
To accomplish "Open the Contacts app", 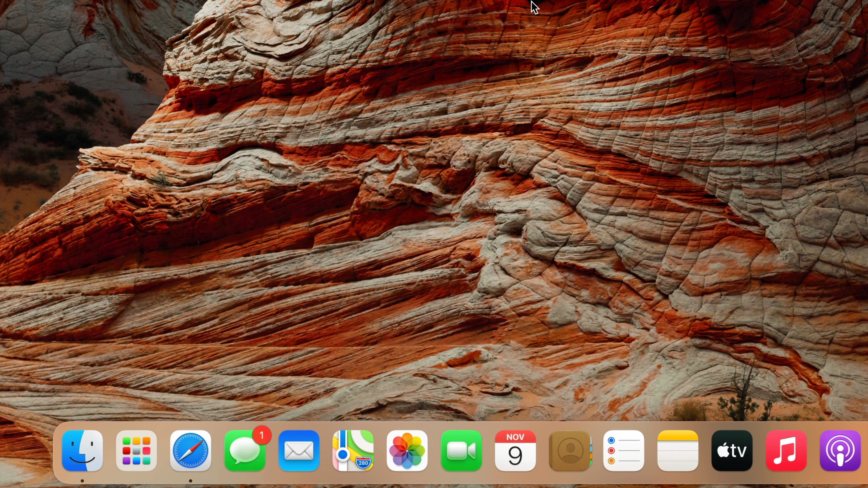I will click(569, 450).
